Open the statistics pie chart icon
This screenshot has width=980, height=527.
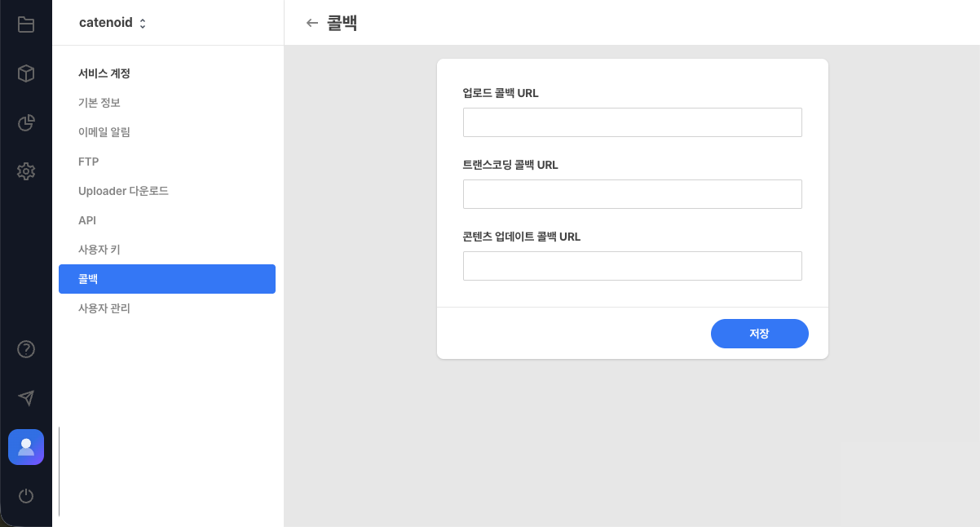[25, 122]
